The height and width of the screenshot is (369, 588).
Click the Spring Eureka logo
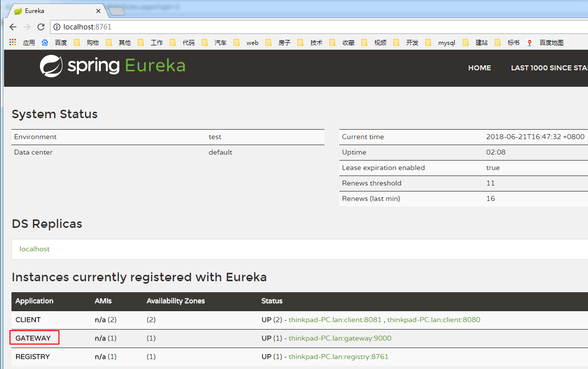113,66
